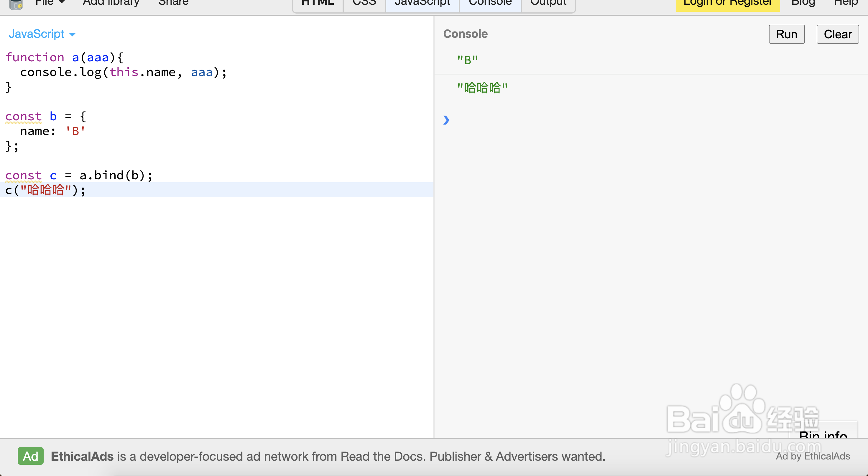Click the highlighted c("哈哈哈") code line

[217, 190]
